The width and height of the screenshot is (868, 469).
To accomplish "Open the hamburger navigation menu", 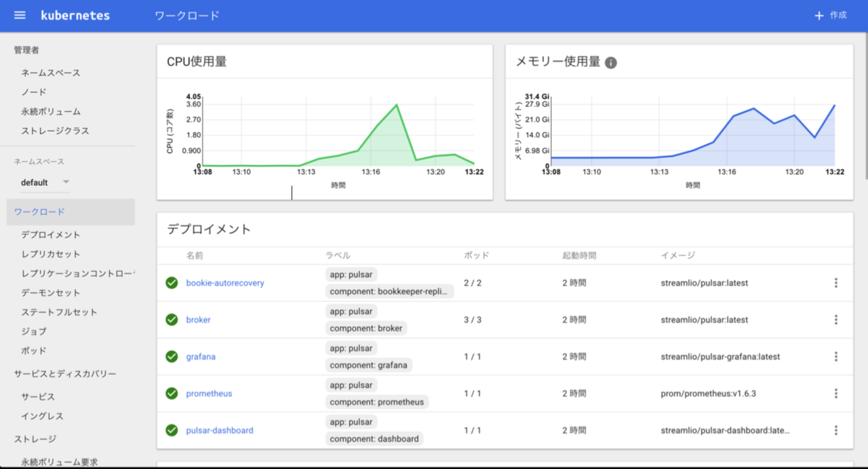I will point(19,14).
